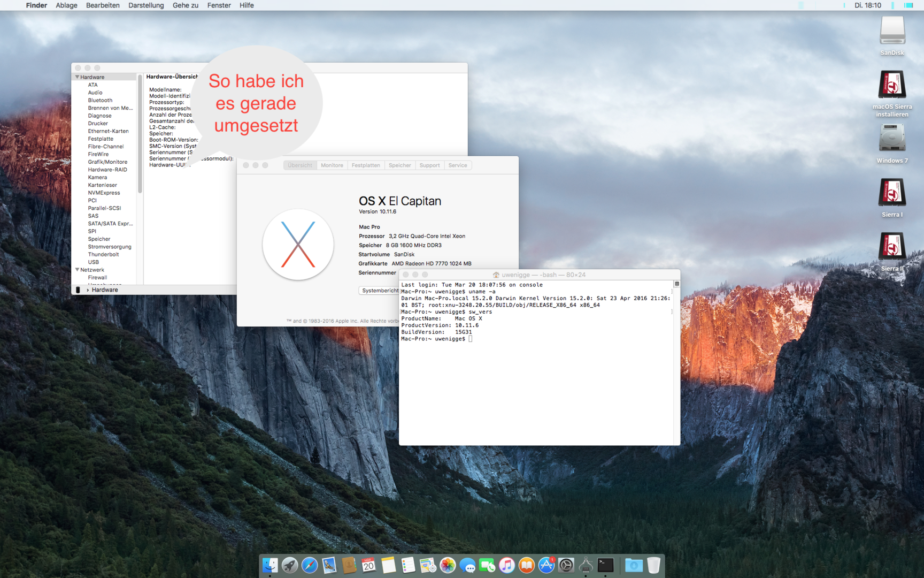Open Reminders from the Dock

[x=408, y=565]
